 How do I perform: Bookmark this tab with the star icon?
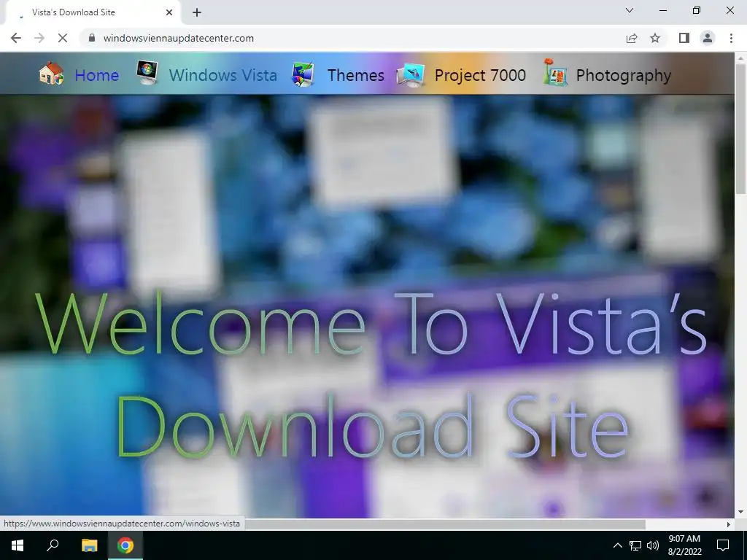[x=655, y=38]
